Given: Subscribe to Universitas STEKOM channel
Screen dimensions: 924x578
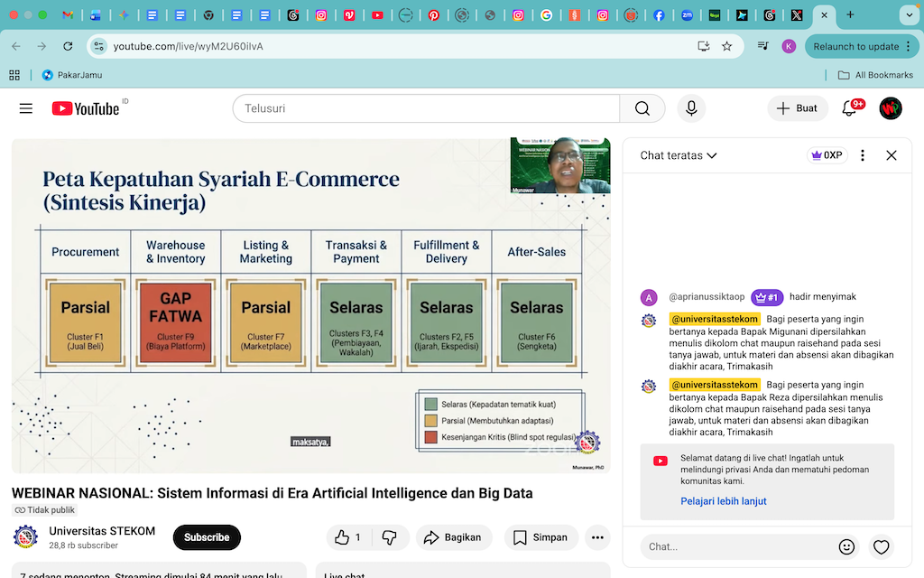Looking at the screenshot, I should (x=207, y=537).
